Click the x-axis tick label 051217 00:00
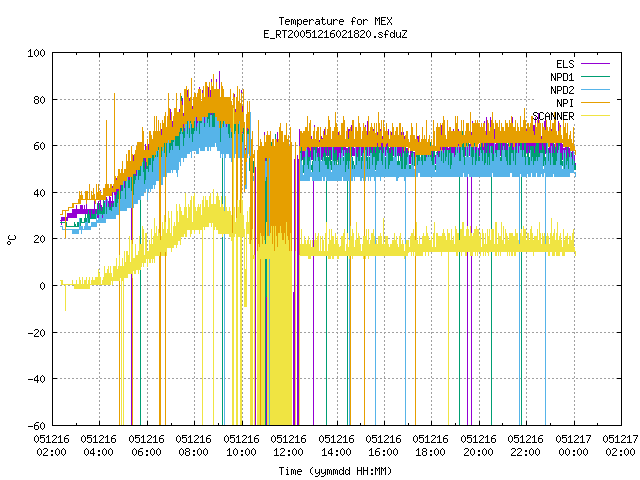This screenshot has width=640, height=480. (x=573, y=446)
